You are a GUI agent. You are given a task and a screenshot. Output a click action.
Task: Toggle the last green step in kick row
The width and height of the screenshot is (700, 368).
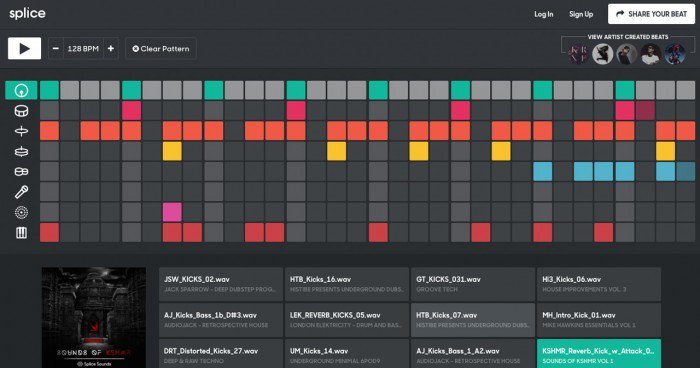click(625, 90)
